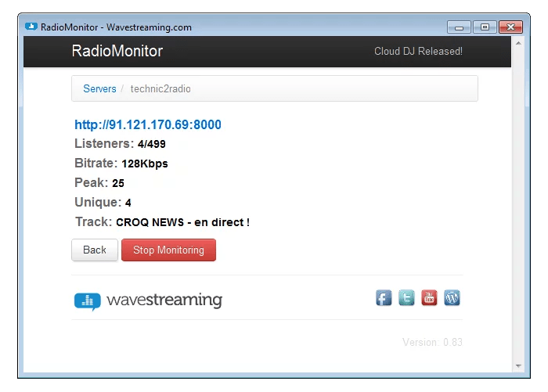Click the CROQ NEWS track title
This screenshot has width=548, height=392.
pyautogui.click(x=182, y=222)
